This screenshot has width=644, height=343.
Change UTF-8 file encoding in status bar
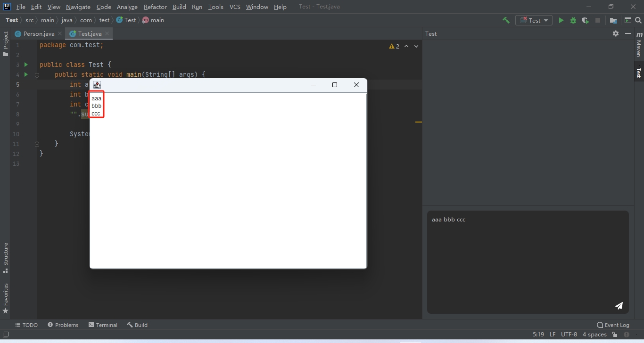point(569,335)
